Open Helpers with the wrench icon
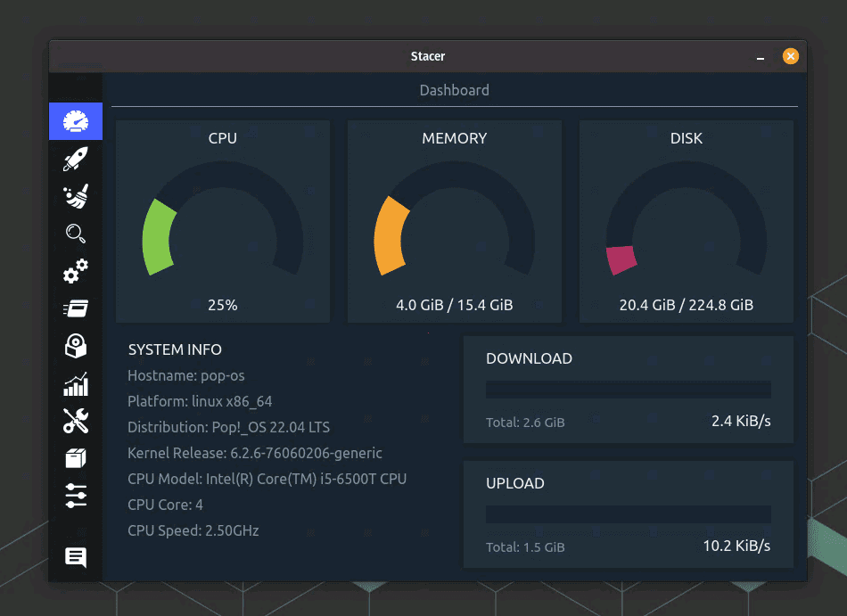This screenshot has width=847, height=616. point(76,421)
